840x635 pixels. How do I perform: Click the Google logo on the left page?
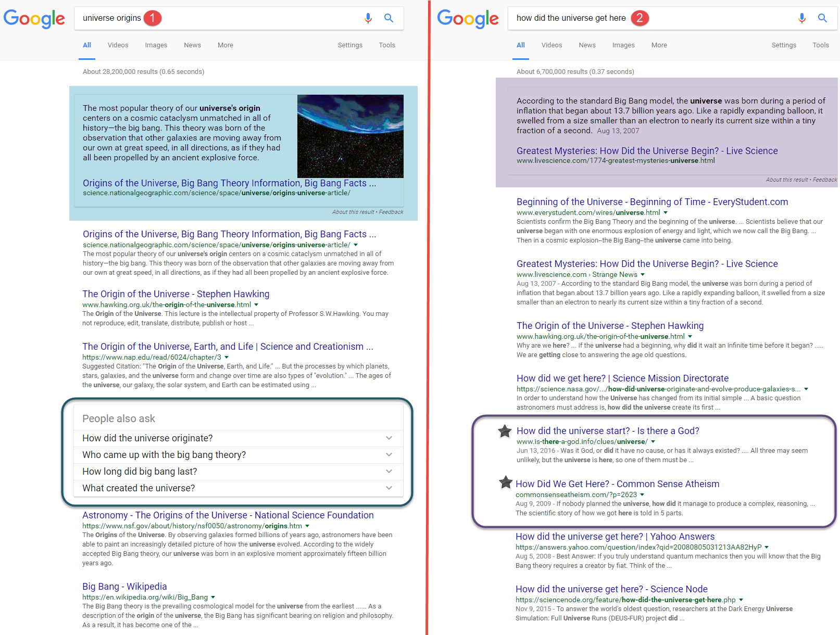tap(34, 19)
